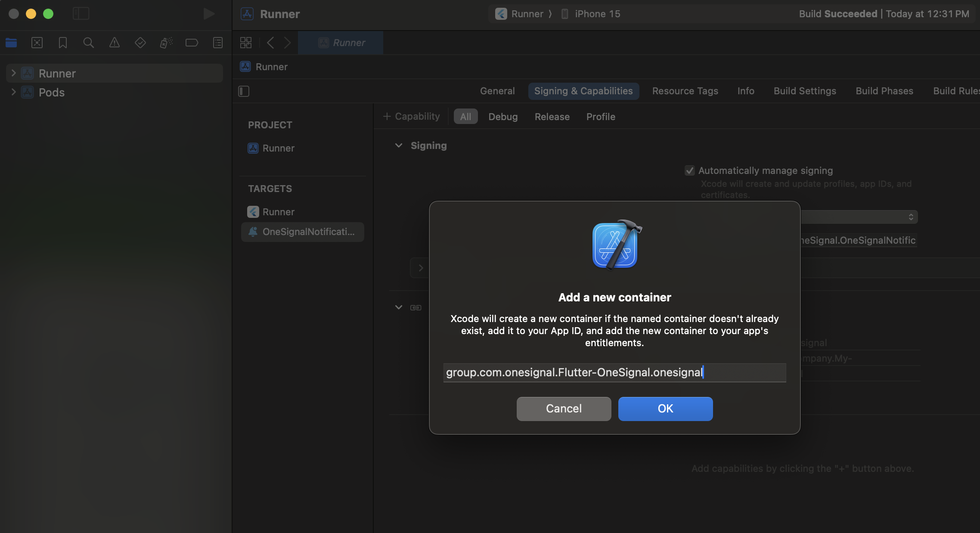Open the related items grid icon
980x533 pixels.
[x=246, y=43]
